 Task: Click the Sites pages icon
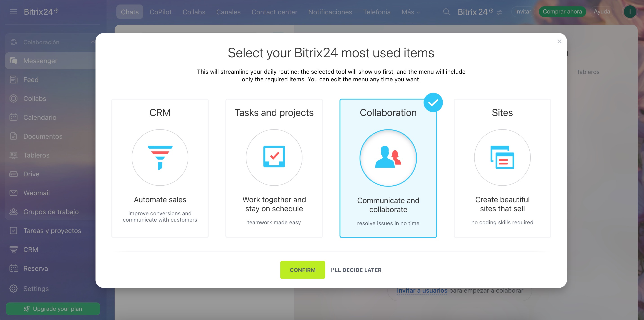click(x=502, y=157)
